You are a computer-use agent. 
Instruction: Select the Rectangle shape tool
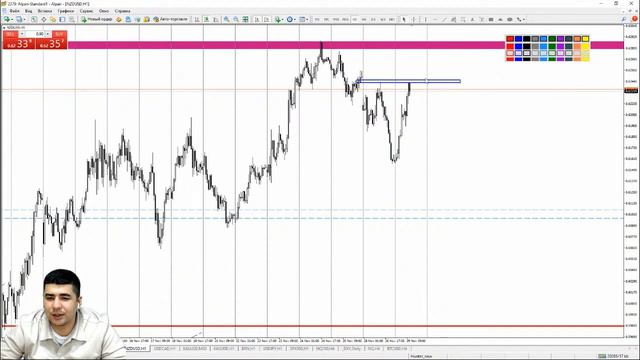tap(491, 19)
